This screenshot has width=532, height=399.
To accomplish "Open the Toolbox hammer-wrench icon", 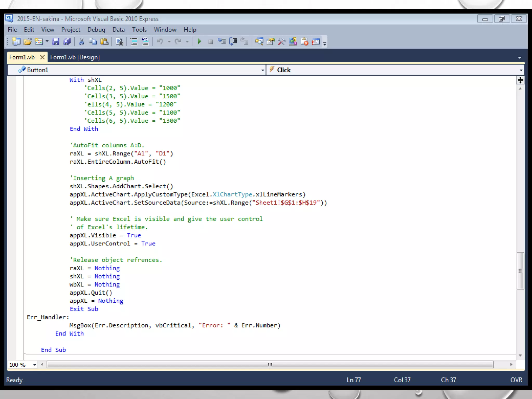I will pos(282,42).
